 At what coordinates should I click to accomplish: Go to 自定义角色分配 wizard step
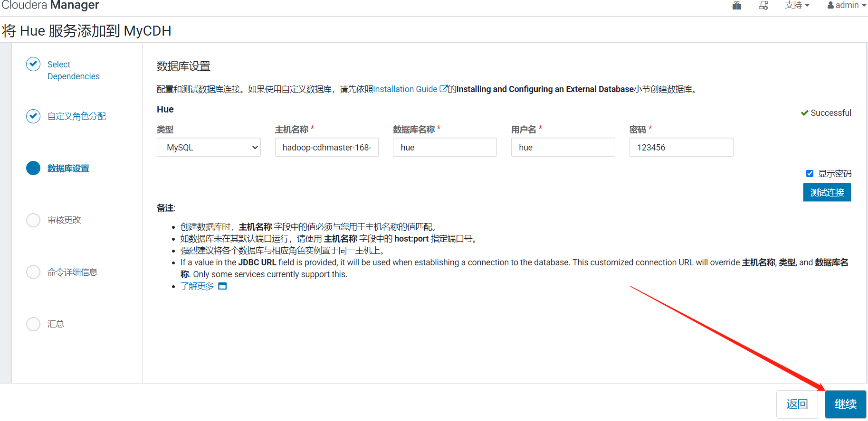[76, 116]
